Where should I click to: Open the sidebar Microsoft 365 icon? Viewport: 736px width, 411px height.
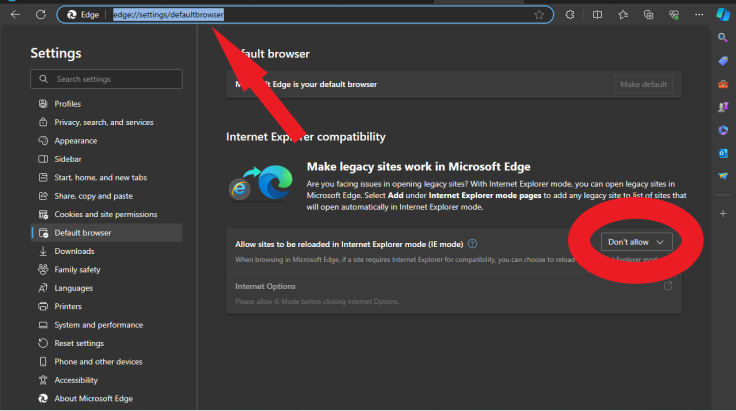click(723, 130)
